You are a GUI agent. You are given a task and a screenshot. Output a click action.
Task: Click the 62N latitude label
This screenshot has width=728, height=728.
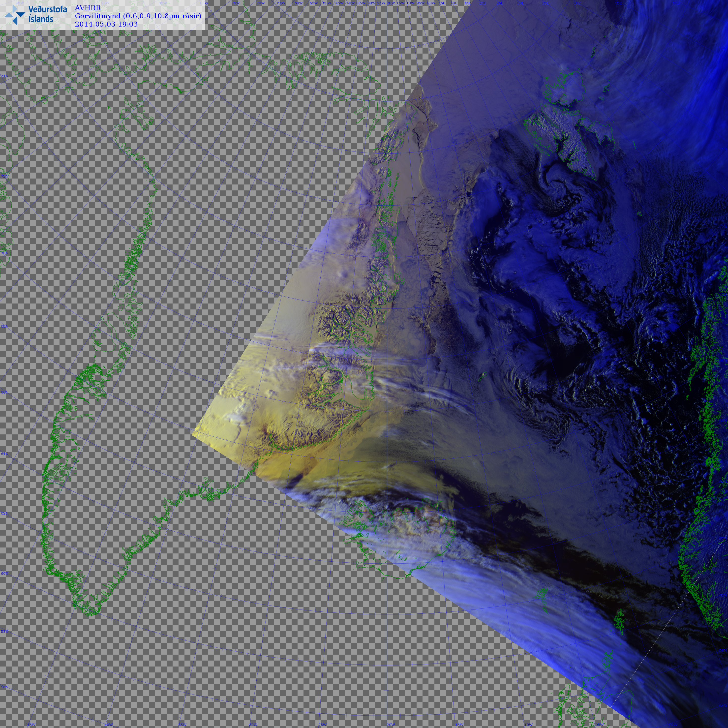4,514
